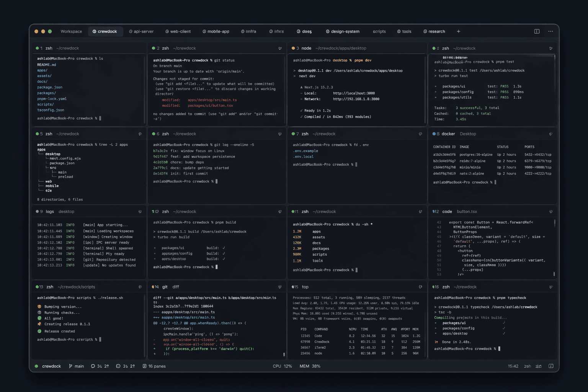Click the minio/minio container image

(470, 167)
